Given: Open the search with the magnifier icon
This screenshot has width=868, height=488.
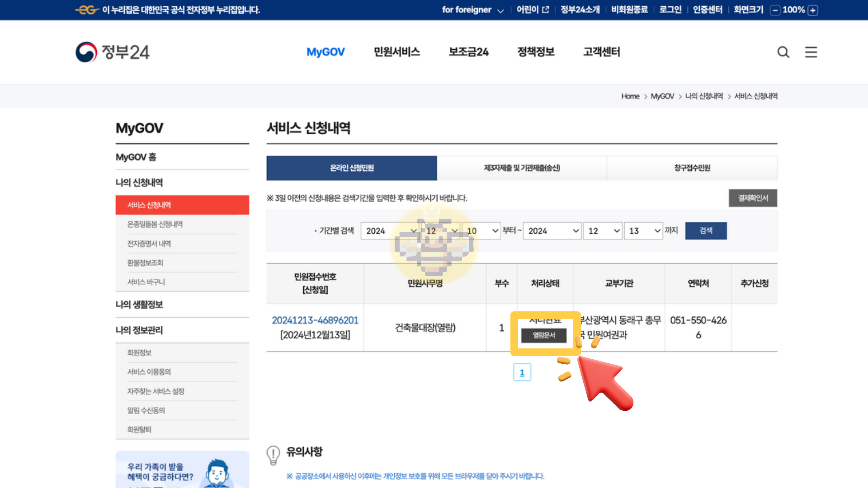Looking at the screenshot, I should coord(783,52).
